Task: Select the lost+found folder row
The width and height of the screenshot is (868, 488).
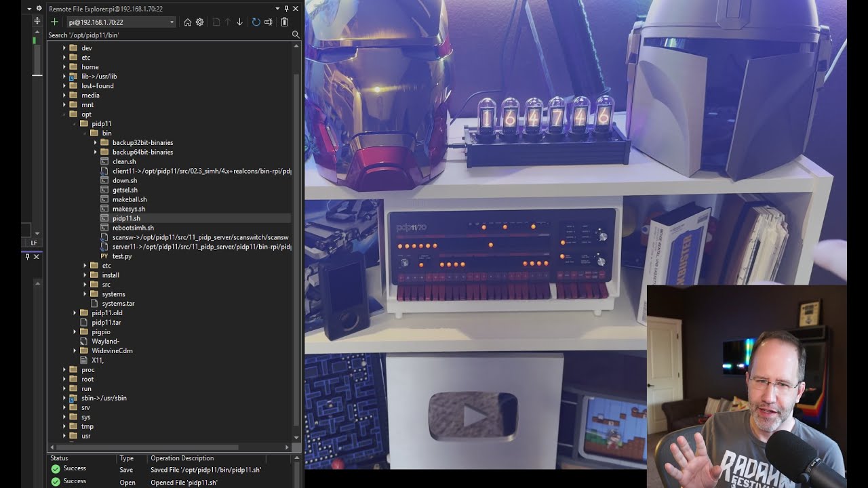Action: point(98,86)
